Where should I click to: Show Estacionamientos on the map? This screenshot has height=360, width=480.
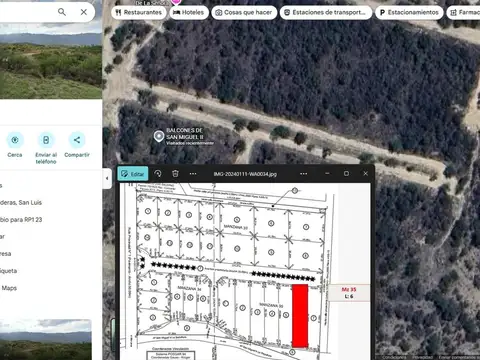point(409,13)
